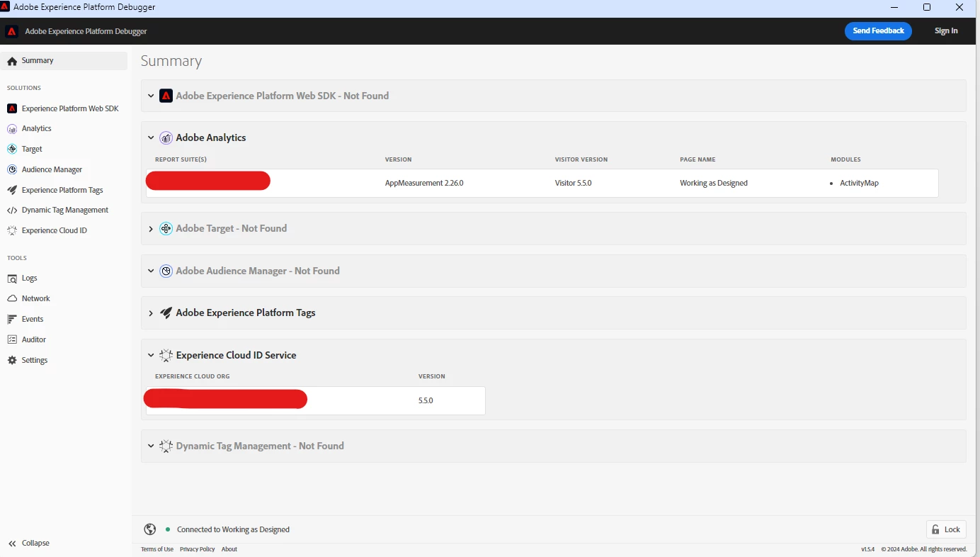Click the Adobe Analytics section icon
Screen dimensions: 980x557
[x=166, y=138]
